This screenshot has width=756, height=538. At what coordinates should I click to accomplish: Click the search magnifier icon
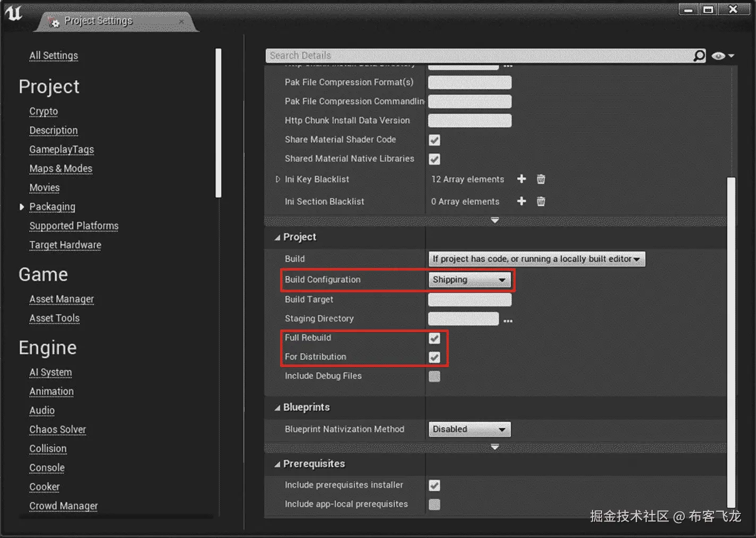click(699, 55)
